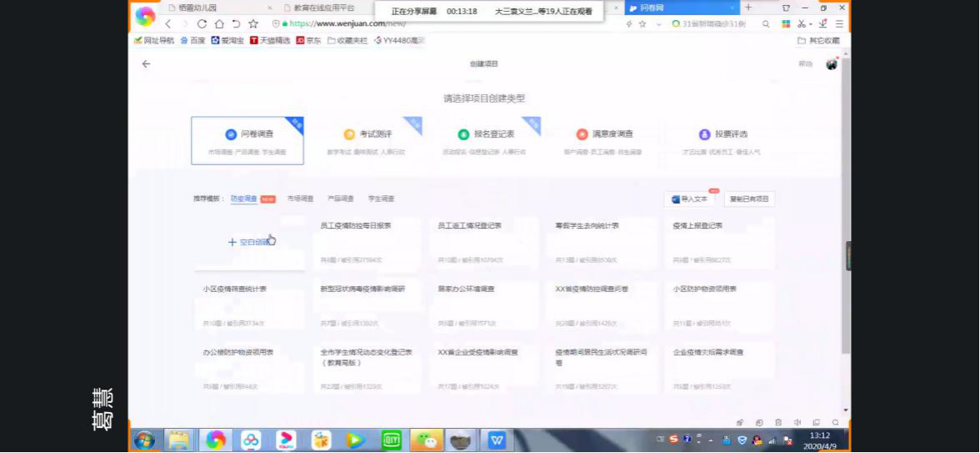Switch to 产品调查 template category

pyautogui.click(x=341, y=199)
